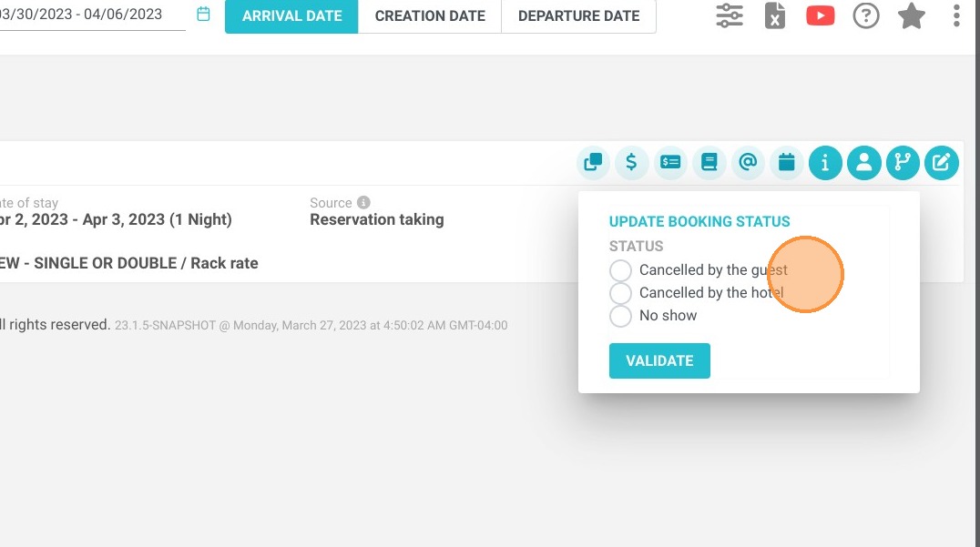Click the Apr 3, 2023 (1 Night) stay dates
Viewport: 980px width, 547px height.
tap(157, 219)
